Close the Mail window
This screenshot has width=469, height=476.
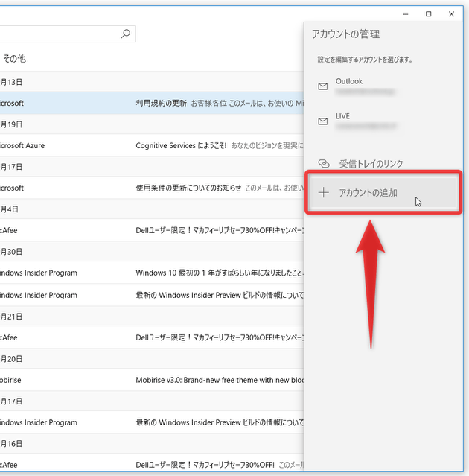click(x=451, y=14)
